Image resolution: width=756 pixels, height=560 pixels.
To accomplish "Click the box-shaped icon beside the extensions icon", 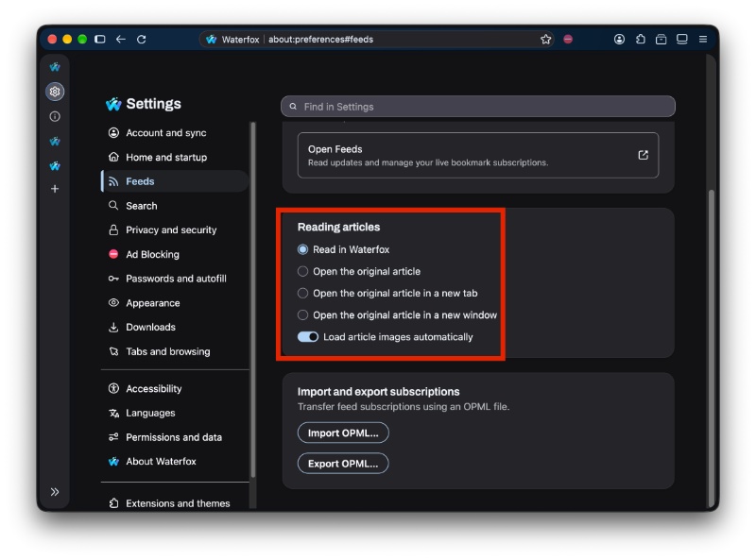I will [661, 39].
